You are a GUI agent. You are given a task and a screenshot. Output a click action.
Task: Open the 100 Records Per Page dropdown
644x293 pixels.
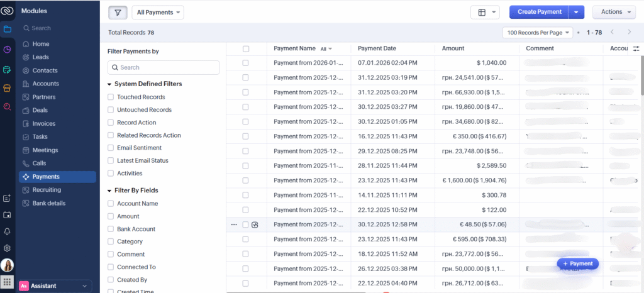pyautogui.click(x=538, y=32)
